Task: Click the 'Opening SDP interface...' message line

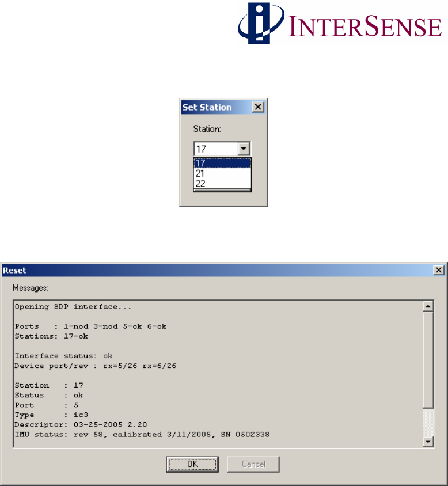Action: click(73, 307)
